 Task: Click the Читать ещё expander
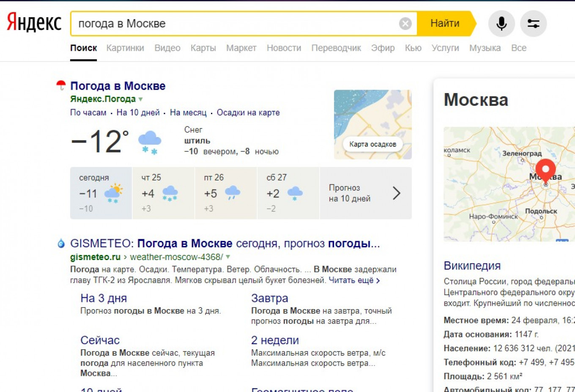(354, 280)
